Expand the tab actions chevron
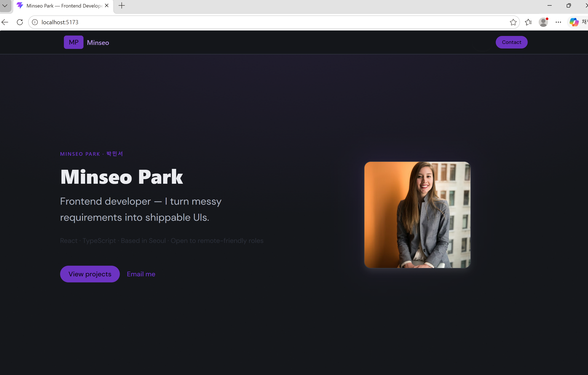The image size is (588, 375). click(5, 6)
